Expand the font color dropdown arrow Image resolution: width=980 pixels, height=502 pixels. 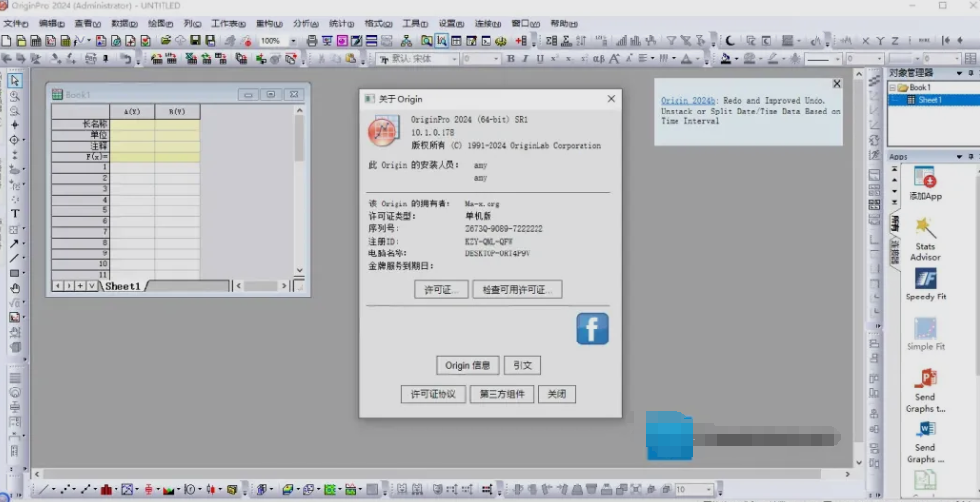point(699,59)
